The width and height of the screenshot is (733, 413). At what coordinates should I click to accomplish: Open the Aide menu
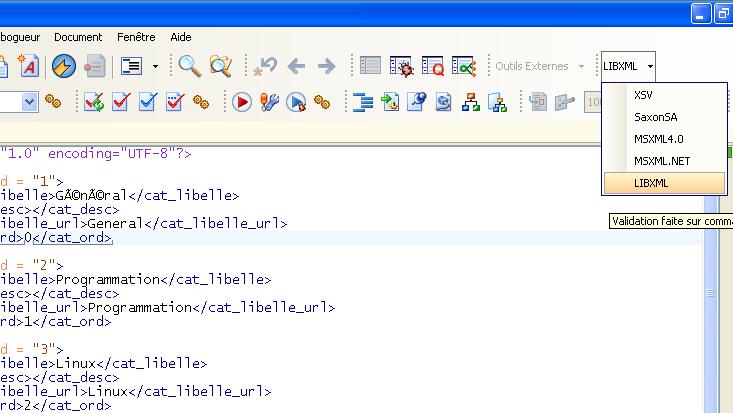click(180, 37)
